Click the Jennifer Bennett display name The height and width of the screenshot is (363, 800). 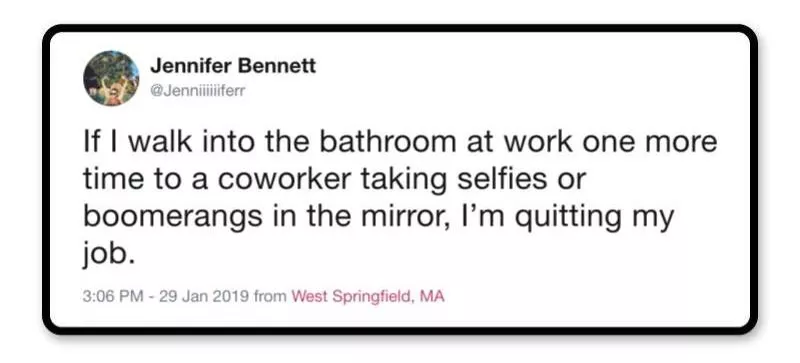[233, 66]
